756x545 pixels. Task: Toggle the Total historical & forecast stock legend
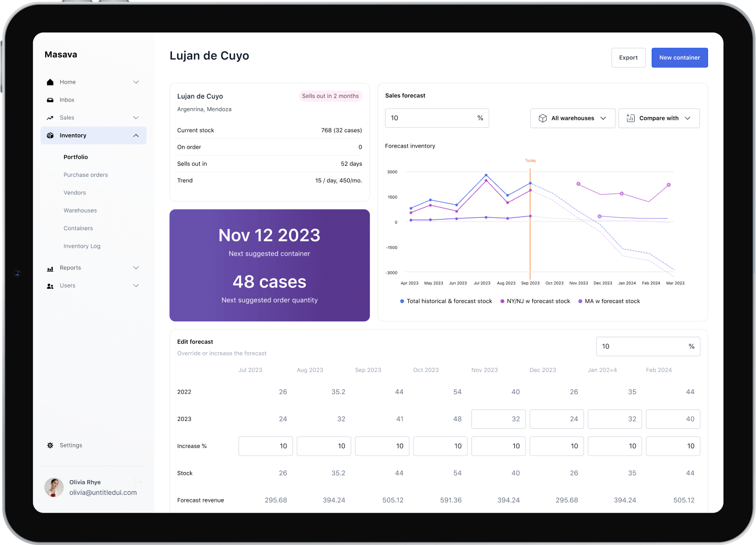point(446,302)
